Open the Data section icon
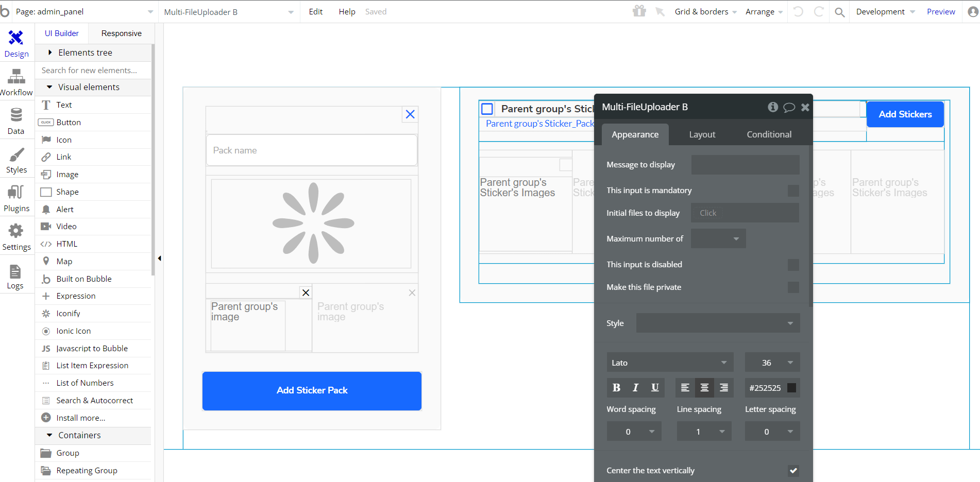The width and height of the screenshot is (980, 482). pyautogui.click(x=16, y=121)
